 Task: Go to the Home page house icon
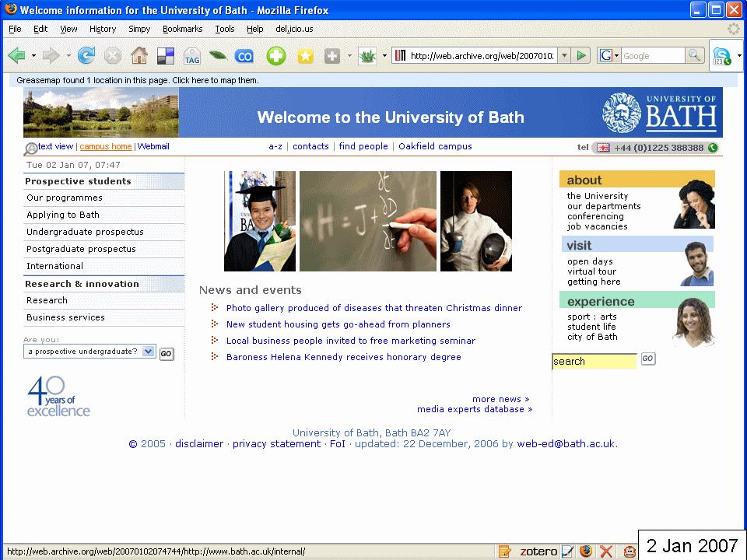(139, 56)
